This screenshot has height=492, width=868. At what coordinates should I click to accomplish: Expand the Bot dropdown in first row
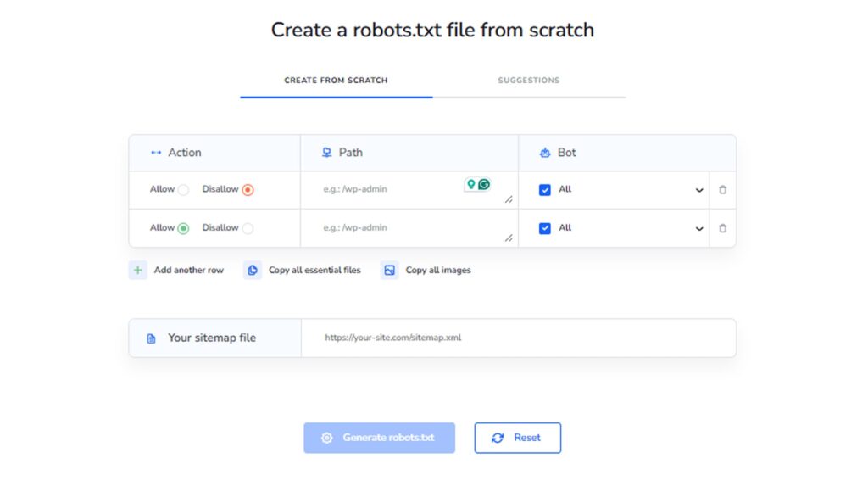[x=699, y=190]
